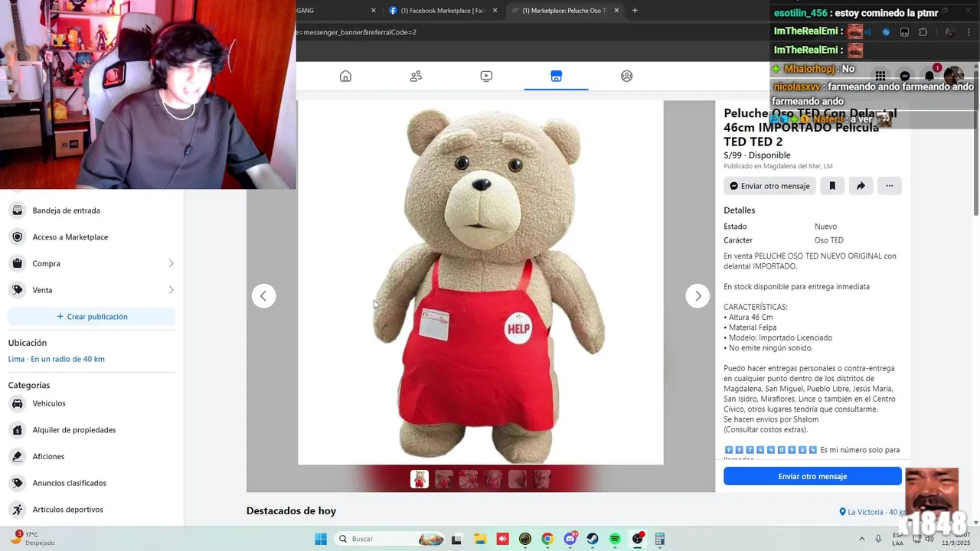Go to the Facebook Home icon
This screenshot has width=980, height=551.
[x=345, y=76]
